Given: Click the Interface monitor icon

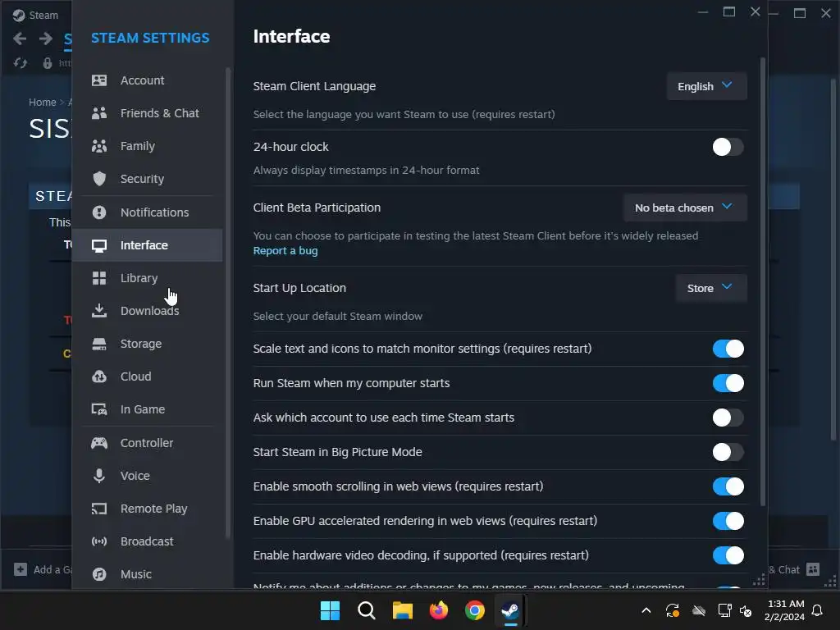Looking at the screenshot, I should click(x=99, y=245).
